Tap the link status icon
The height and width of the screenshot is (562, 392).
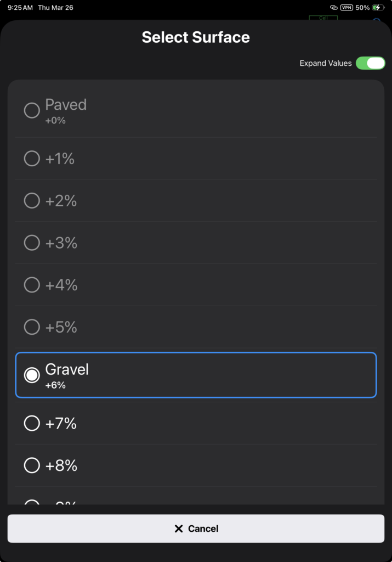tap(333, 8)
